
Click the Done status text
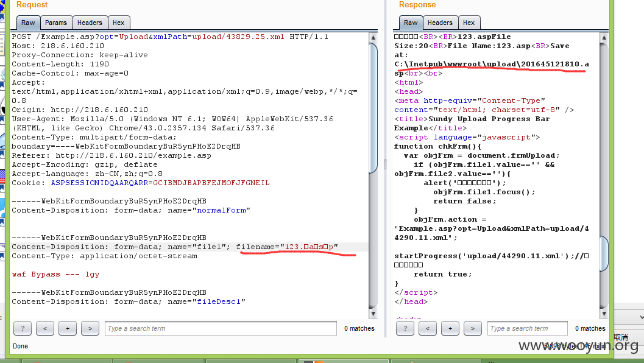point(20,346)
